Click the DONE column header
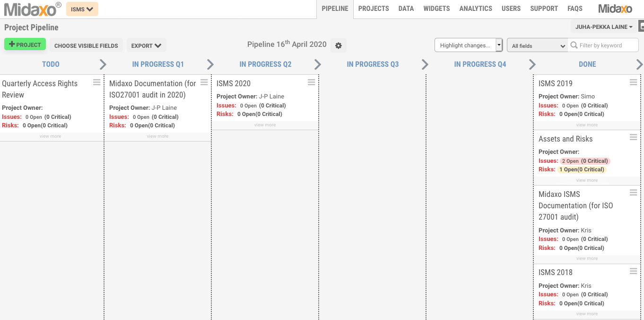The height and width of the screenshot is (320, 644). click(x=587, y=64)
